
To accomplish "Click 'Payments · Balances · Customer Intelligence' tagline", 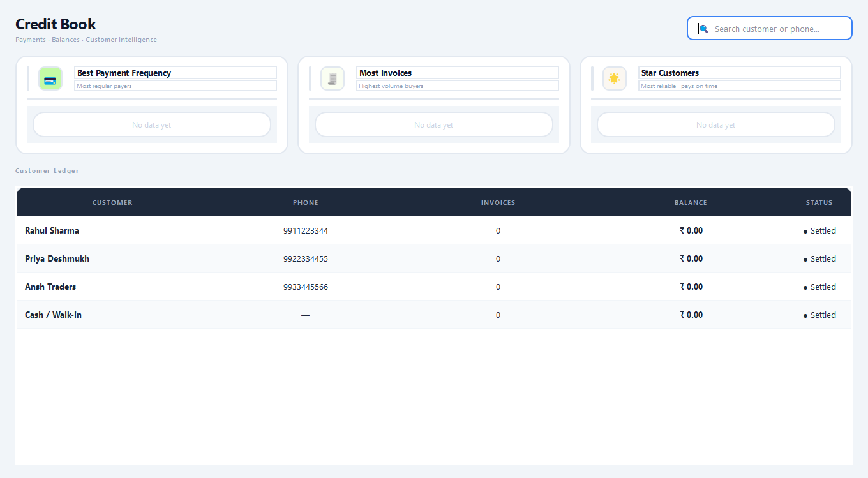I will pos(86,40).
